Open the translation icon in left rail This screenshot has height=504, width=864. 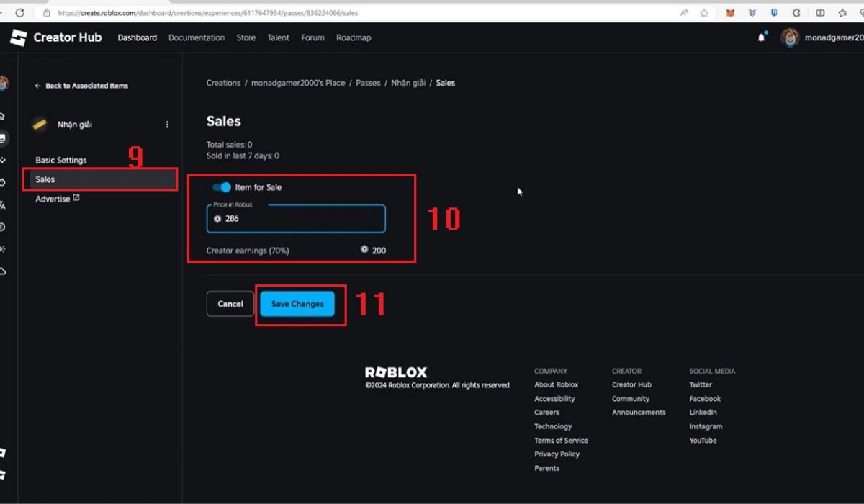click(x=3, y=205)
